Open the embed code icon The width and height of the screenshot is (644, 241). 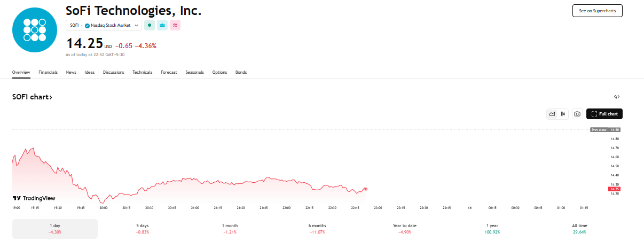click(x=617, y=97)
